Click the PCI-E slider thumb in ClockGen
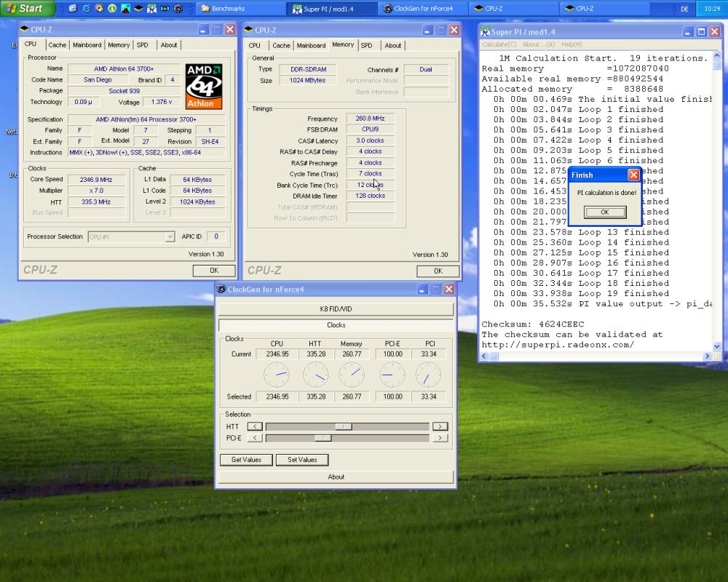The image size is (728, 582). coord(323,438)
